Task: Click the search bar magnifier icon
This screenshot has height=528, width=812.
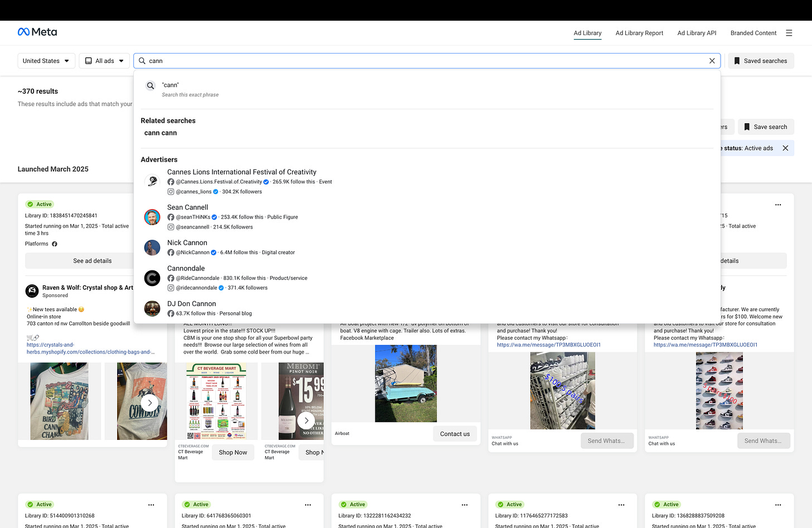Action: click(x=142, y=61)
